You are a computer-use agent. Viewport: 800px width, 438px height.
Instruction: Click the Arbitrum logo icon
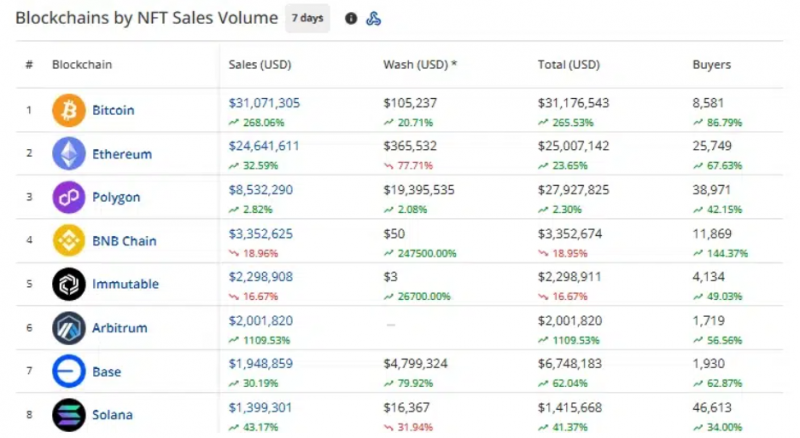68,328
